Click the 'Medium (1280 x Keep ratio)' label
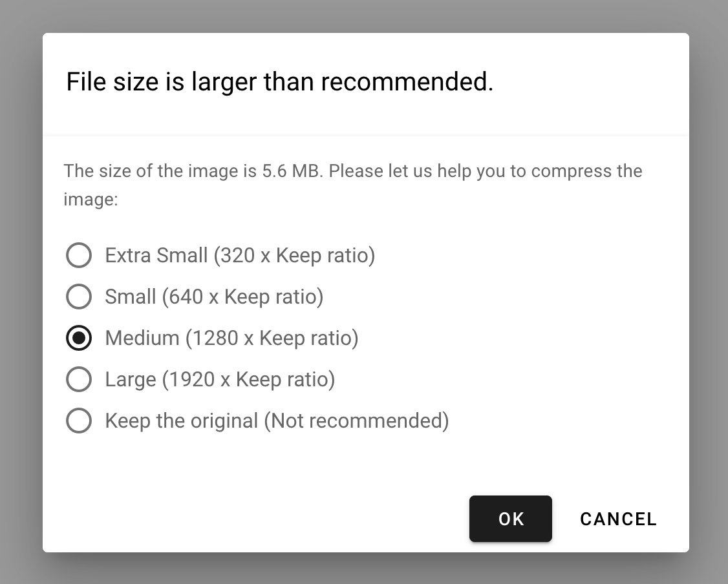 tap(231, 338)
